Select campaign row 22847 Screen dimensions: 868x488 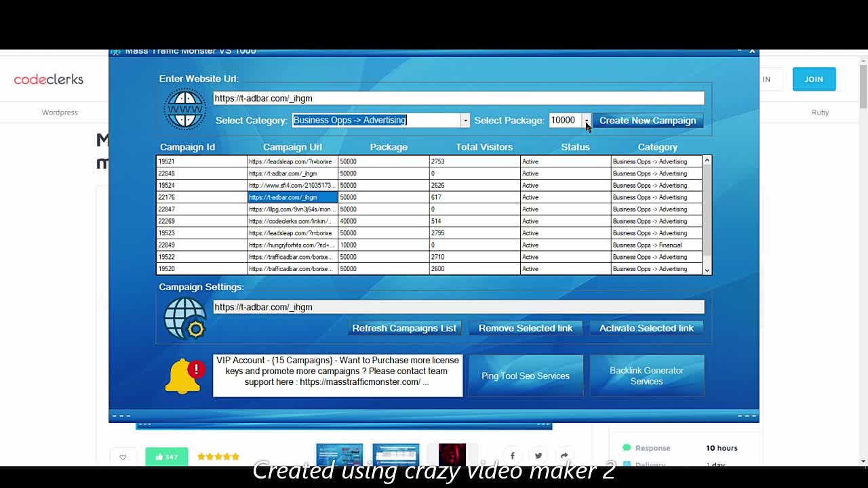tap(429, 209)
